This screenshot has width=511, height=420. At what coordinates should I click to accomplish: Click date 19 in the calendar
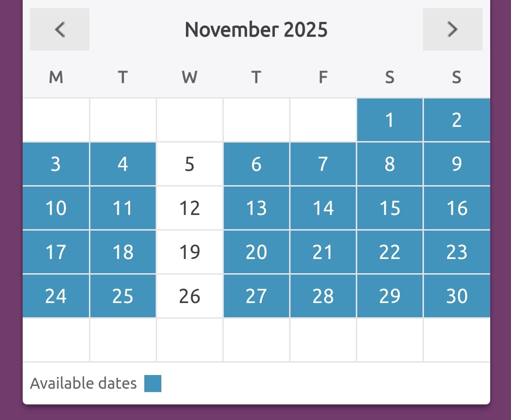pyautogui.click(x=190, y=252)
